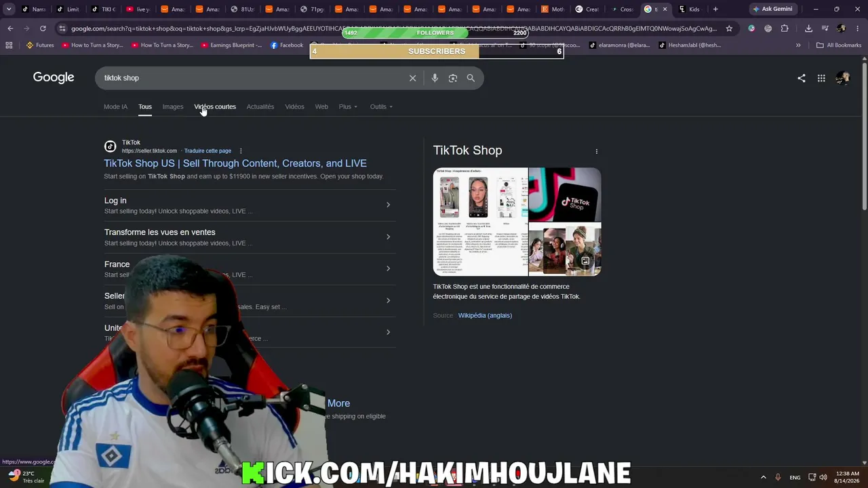Switch to the Vidéos courtes tab
The image size is (868, 488).
[x=215, y=106]
